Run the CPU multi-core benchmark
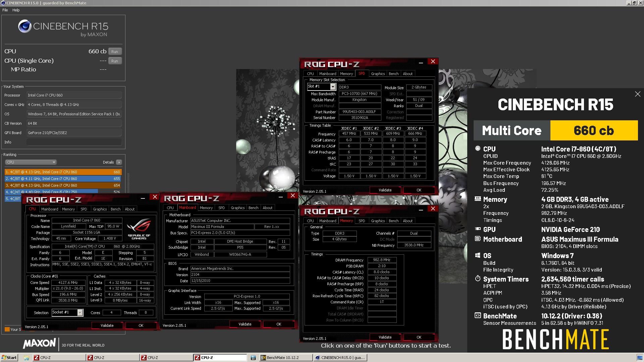Screen dimensions: 644x362 tap(114, 52)
